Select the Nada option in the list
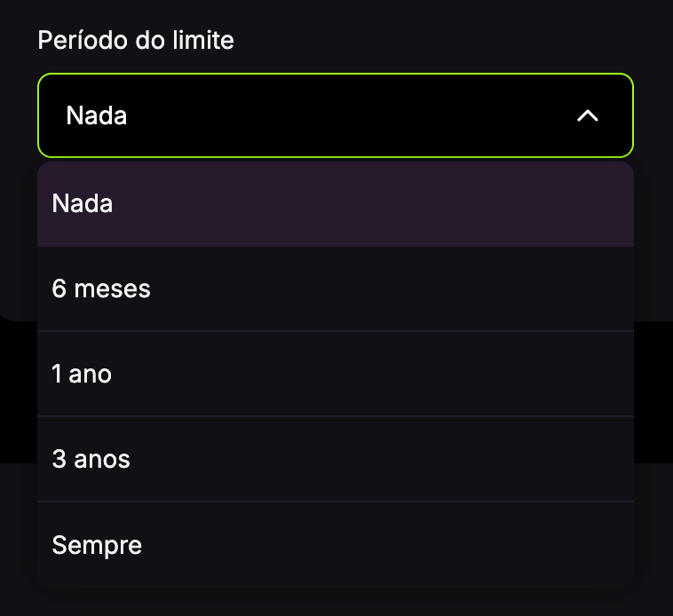The height and width of the screenshot is (616, 673). [x=336, y=204]
